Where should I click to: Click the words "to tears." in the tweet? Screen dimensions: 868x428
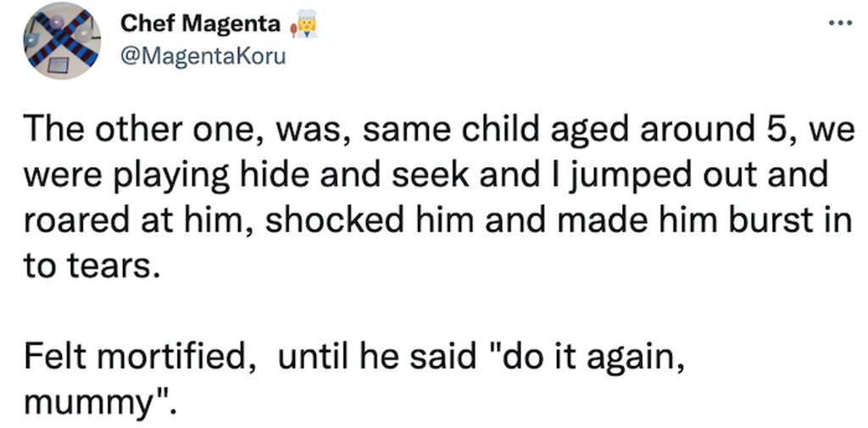[87, 268]
